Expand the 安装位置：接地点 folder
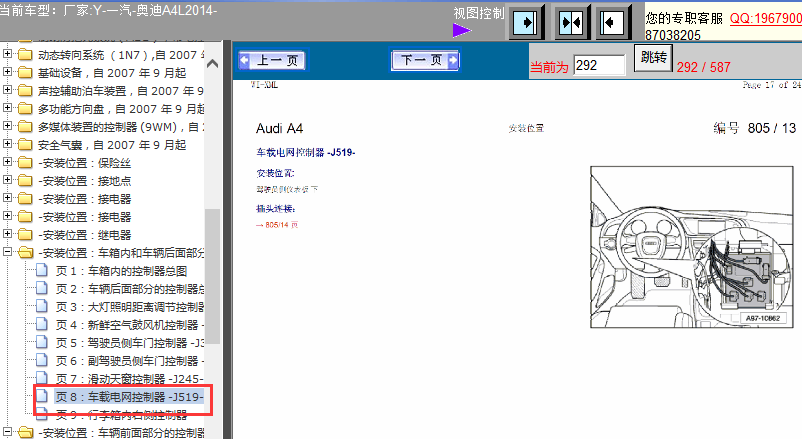The image size is (802, 439). [7, 180]
